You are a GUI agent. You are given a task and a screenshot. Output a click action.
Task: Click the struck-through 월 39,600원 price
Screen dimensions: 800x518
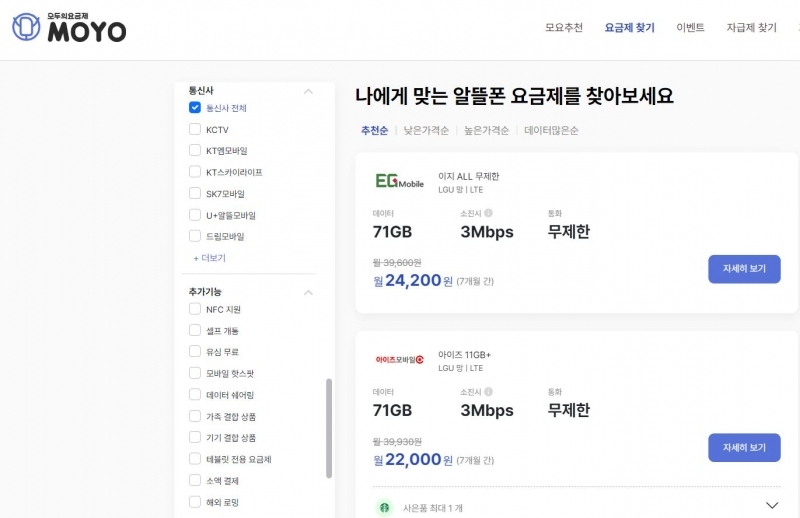pos(397,262)
